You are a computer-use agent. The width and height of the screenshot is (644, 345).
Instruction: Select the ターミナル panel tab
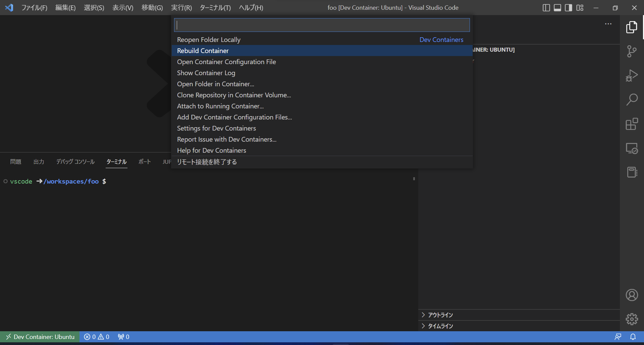(x=116, y=162)
